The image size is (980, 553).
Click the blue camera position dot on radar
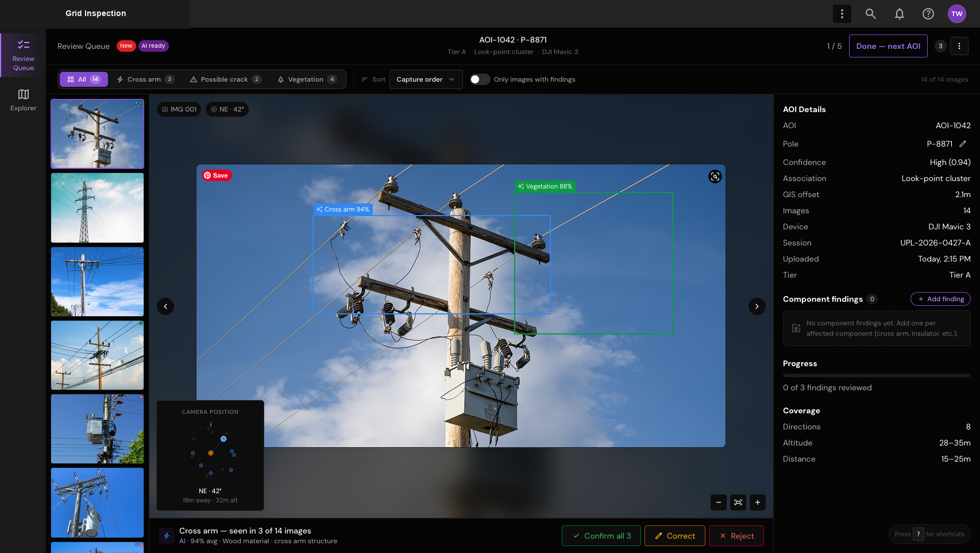point(223,439)
